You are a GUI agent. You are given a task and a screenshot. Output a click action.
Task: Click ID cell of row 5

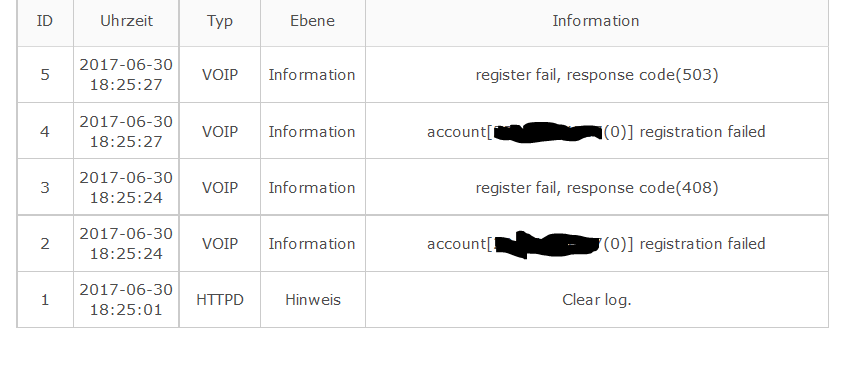(45, 75)
